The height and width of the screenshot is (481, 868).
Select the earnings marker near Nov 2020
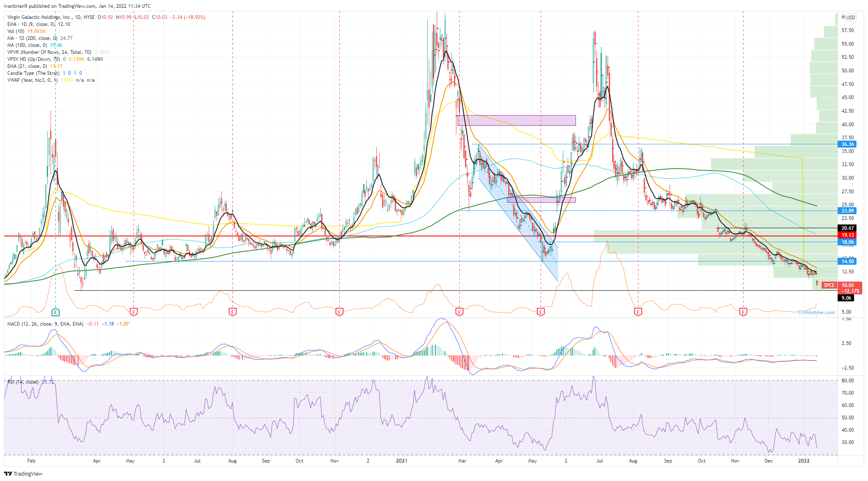pyautogui.click(x=339, y=312)
